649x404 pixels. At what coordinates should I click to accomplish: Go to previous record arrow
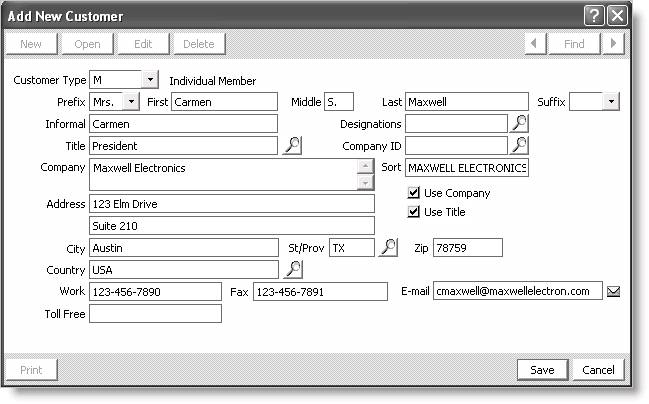[x=535, y=43]
